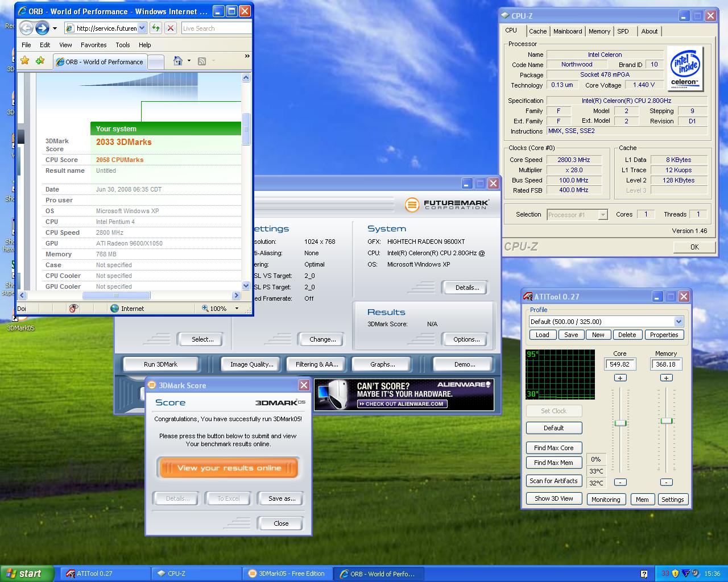
Task: Open the recent pages dropdown arrow in IE
Action: click(55, 28)
